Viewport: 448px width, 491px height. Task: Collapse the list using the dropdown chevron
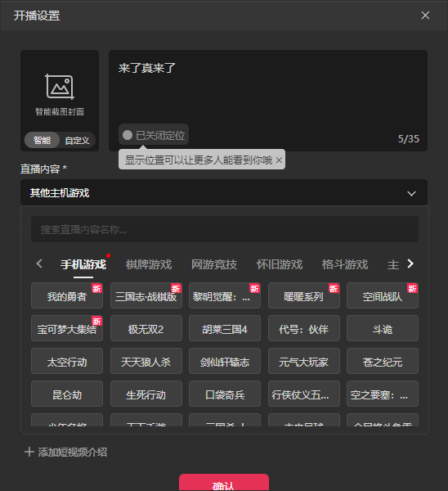411,193
